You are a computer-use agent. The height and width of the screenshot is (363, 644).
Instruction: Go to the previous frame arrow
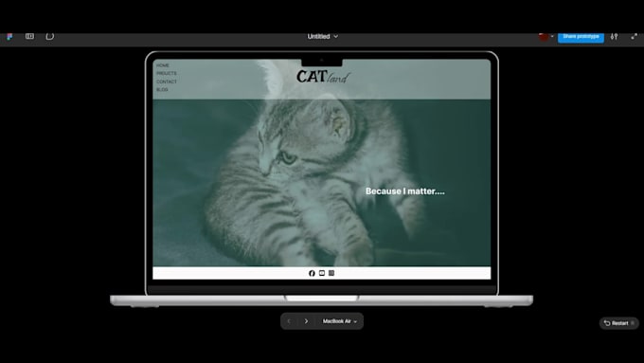(x=289, y=321)
